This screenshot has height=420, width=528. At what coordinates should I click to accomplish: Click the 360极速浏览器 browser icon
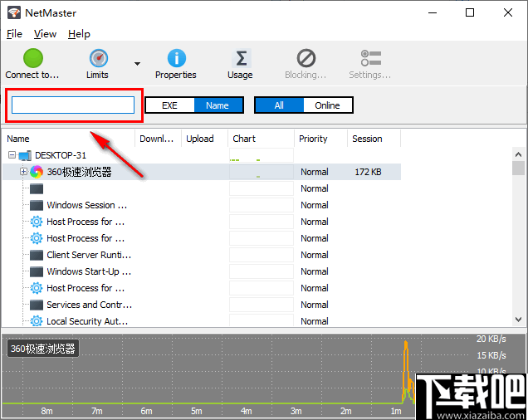tap(37, 172)
